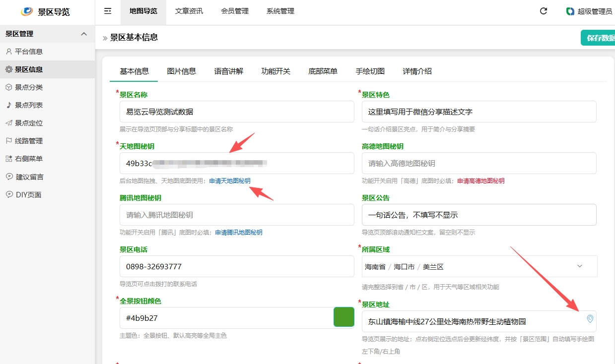Switch to the 功能开关 tab
This screenshot has height=364, width=615.
[x=276, y=71]
